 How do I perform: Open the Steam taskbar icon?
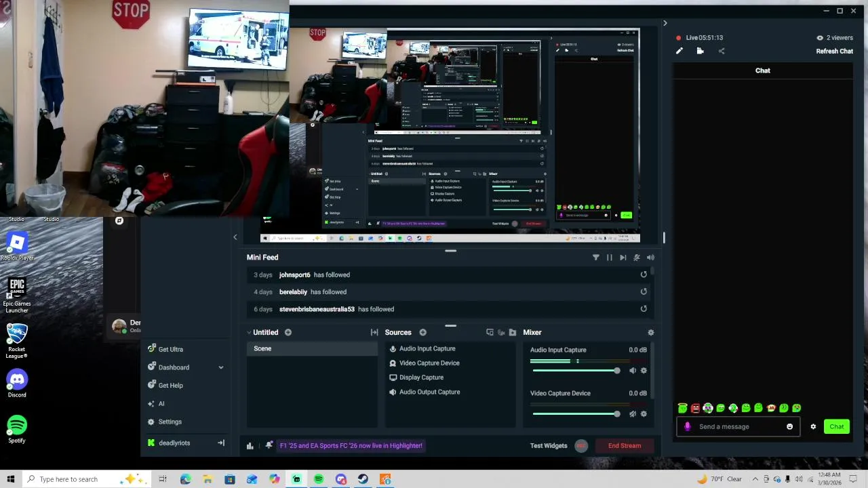(363, 479)
